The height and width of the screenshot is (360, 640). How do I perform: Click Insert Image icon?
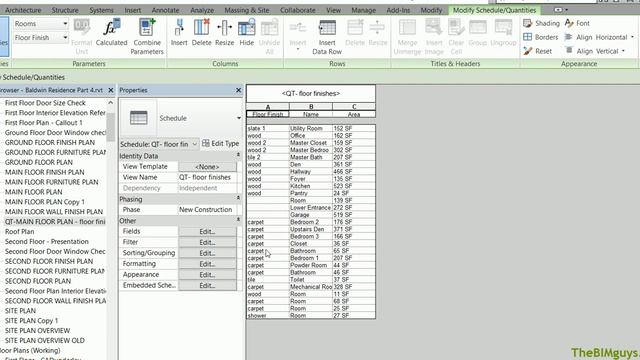[434, 27]
